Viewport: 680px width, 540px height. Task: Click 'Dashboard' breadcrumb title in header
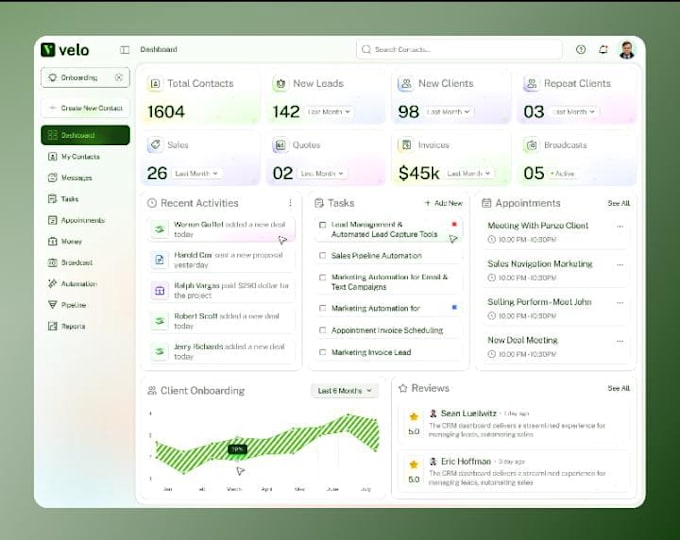(159, 49)
